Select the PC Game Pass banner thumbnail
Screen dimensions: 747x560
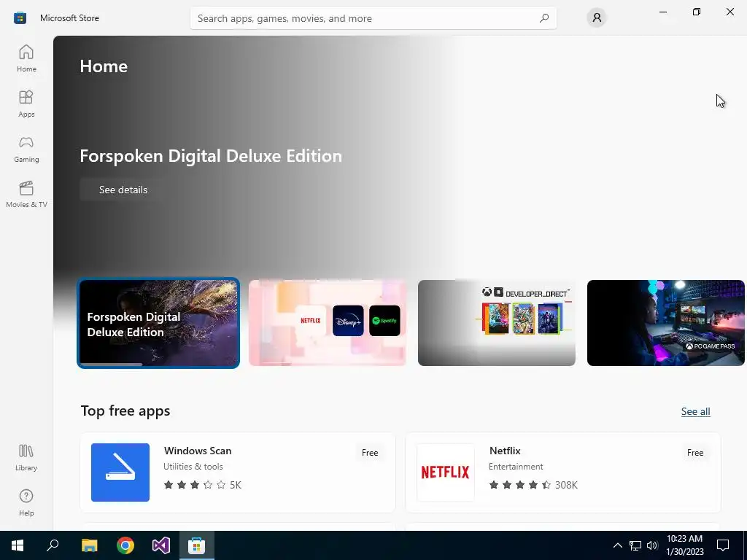coord(665,323)
